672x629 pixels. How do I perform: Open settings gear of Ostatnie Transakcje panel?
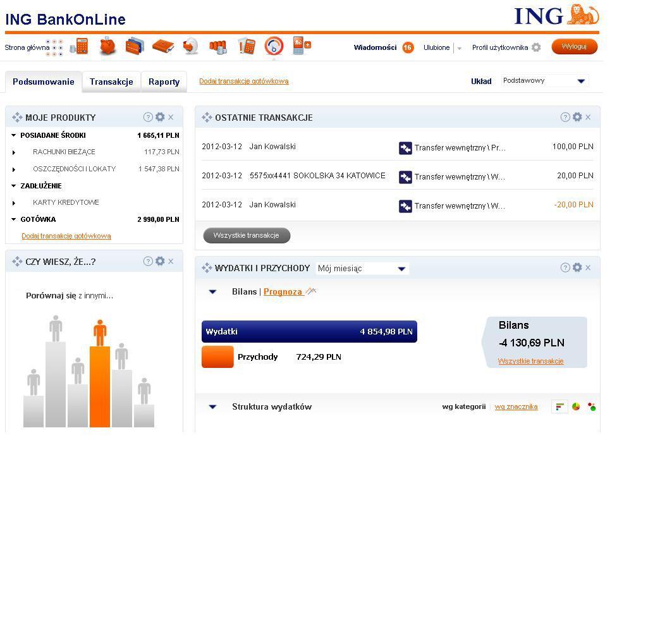point(577,117)
